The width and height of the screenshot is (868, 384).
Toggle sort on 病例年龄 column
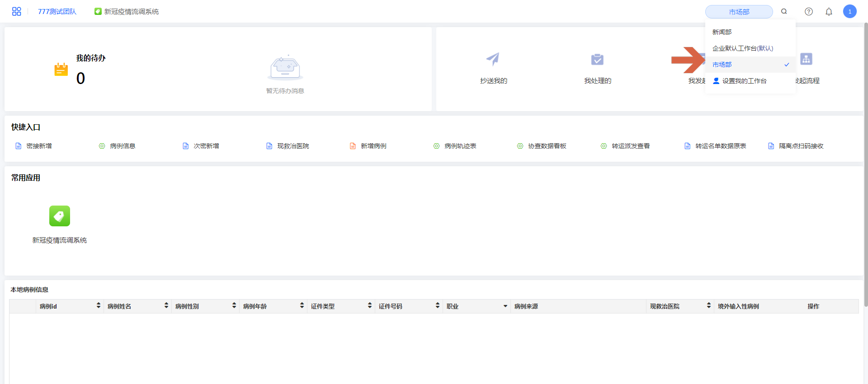pos(302,306)
